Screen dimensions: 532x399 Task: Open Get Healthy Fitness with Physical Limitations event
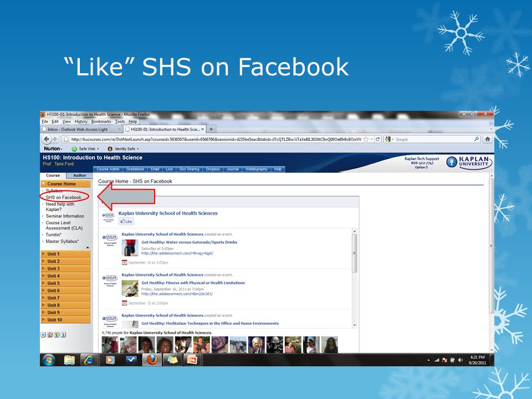(193, 283)
